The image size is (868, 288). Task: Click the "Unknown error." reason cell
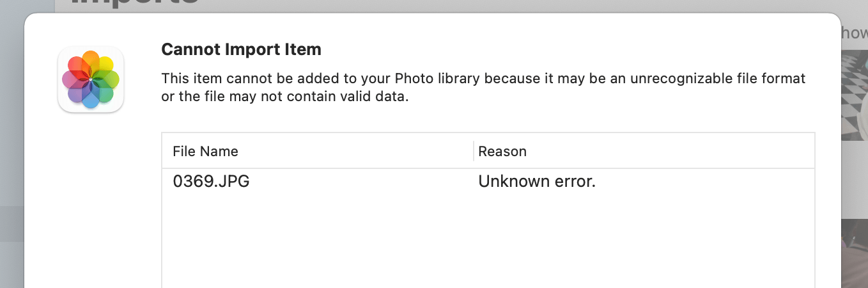click(x=536, y=182)
